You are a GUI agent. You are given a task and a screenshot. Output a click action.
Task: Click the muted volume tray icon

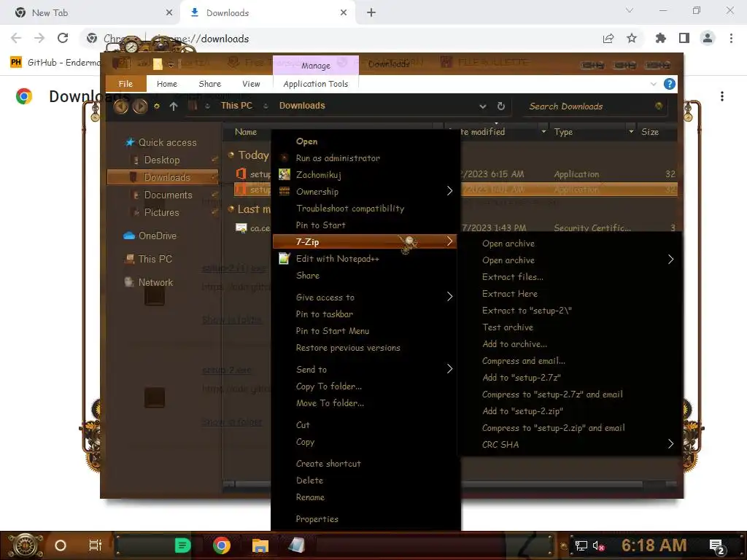598,545
